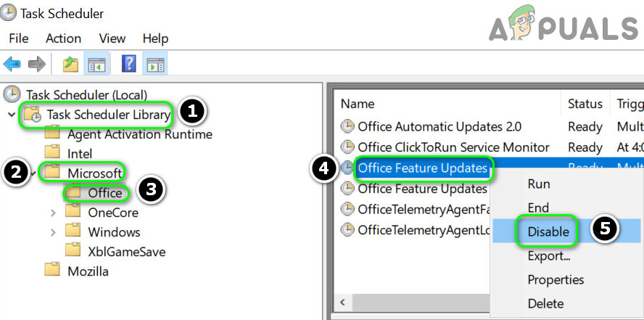The height and width of the screenshot is (320, 644).
Task: Open the Action menu
Action: [63, 38]
